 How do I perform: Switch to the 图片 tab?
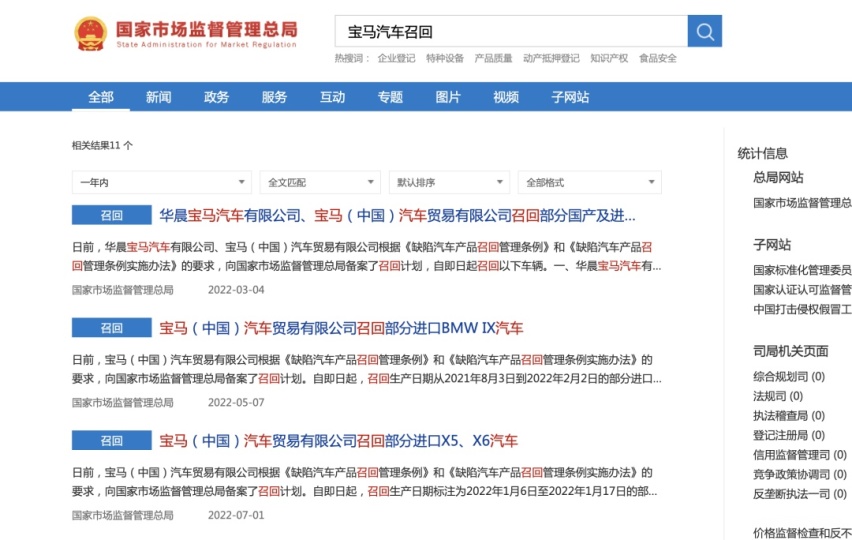448,97
